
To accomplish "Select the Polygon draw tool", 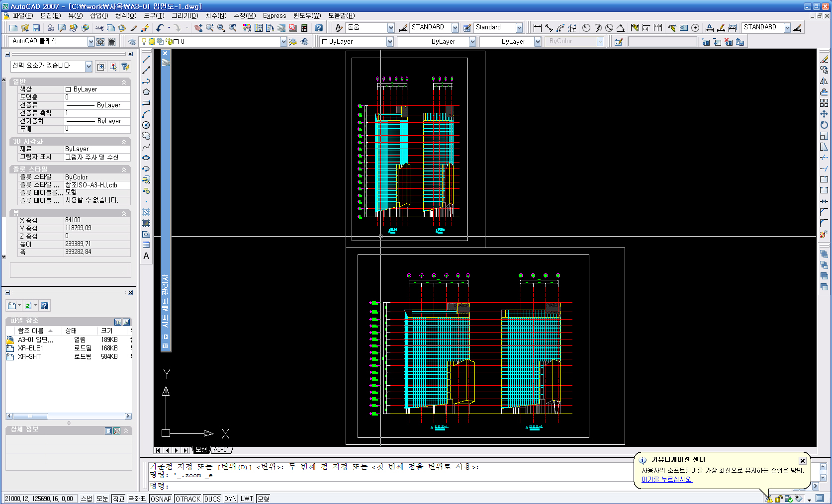I will (x=146, y=92).
